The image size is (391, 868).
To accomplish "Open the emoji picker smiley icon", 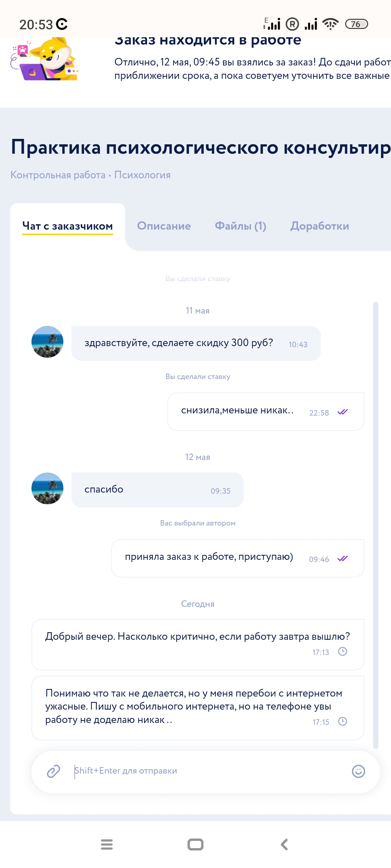I will point(358,771).
